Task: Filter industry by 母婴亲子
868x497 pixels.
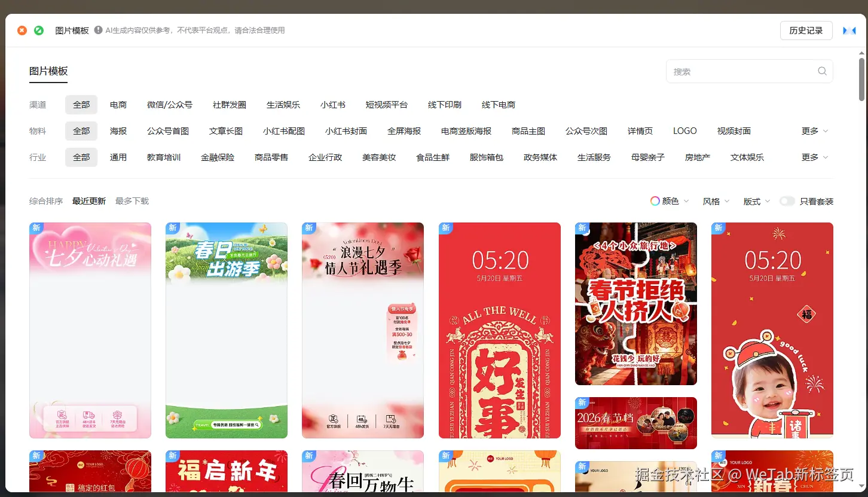Action: [648, 157]
